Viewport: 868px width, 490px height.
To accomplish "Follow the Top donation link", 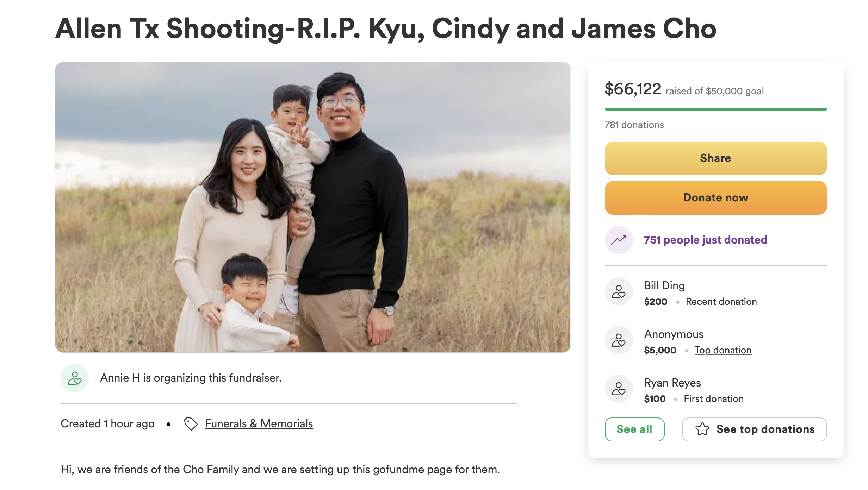I will [x=723, y=350].
